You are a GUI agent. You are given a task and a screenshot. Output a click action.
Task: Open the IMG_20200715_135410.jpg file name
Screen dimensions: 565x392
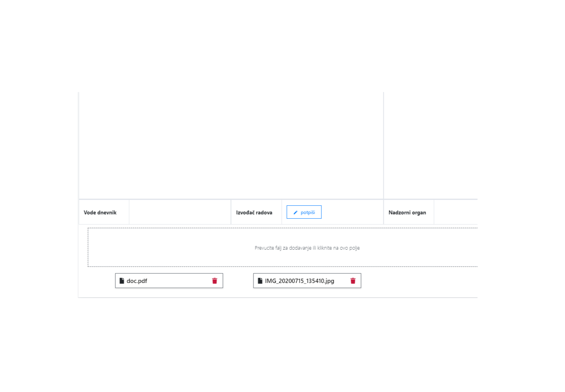click(299, 281)
